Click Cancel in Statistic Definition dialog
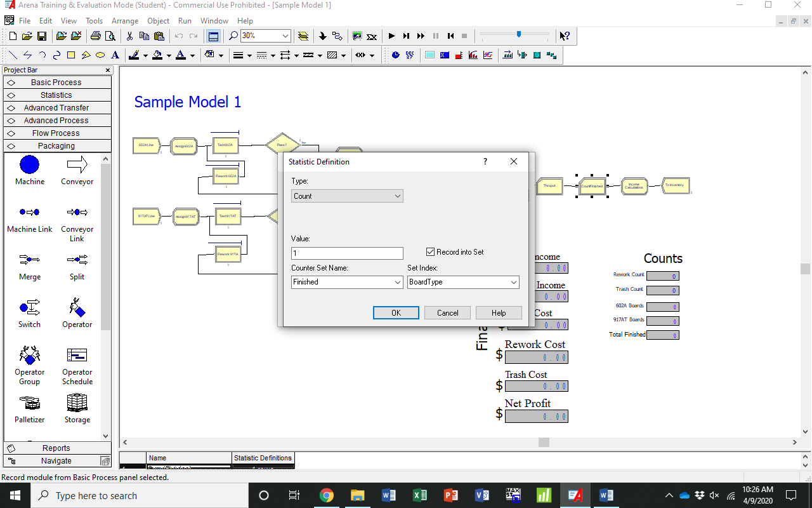The height and width of the screenshot is (508, 812). pyautogui.click(x=447, y=312)
